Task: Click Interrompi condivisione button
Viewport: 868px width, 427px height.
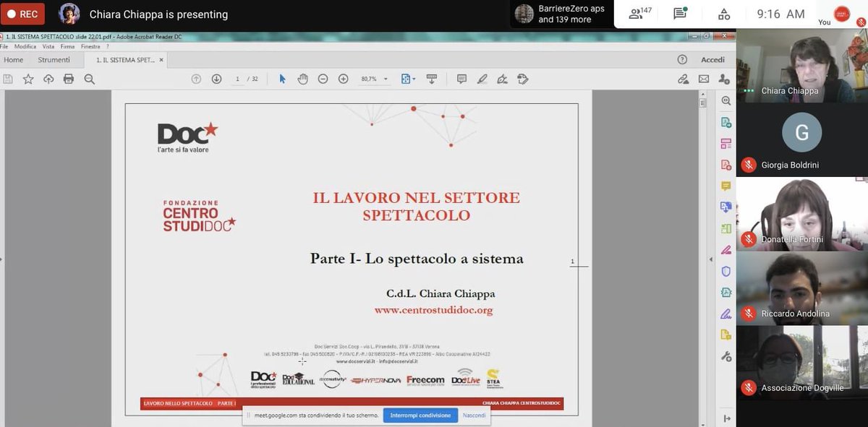Action: point(420,415)
